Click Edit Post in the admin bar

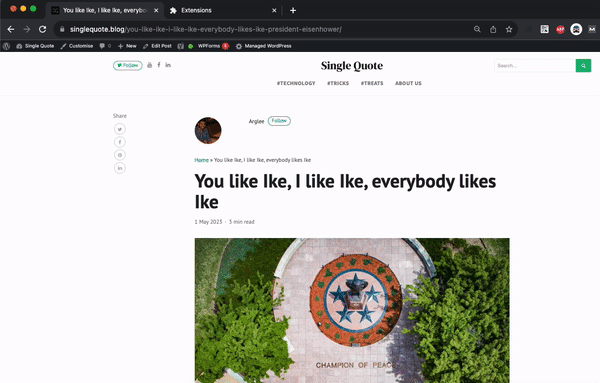(x=157, y=46)
